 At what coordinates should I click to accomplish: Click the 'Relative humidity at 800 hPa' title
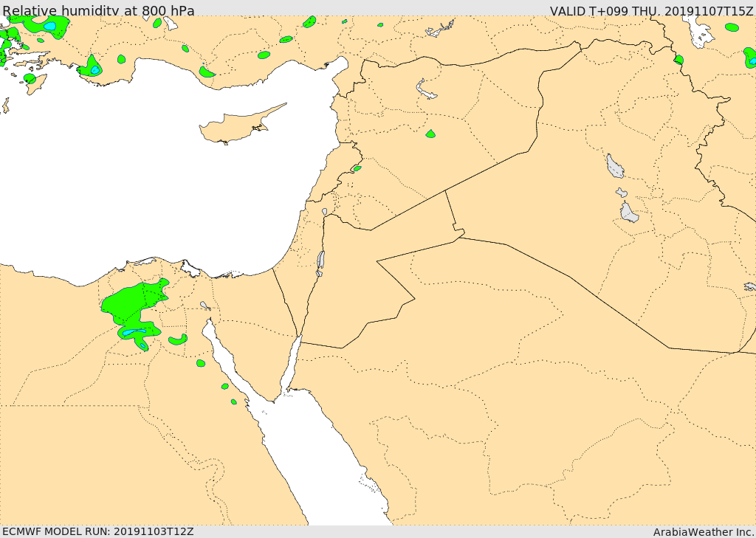(99, 10)
